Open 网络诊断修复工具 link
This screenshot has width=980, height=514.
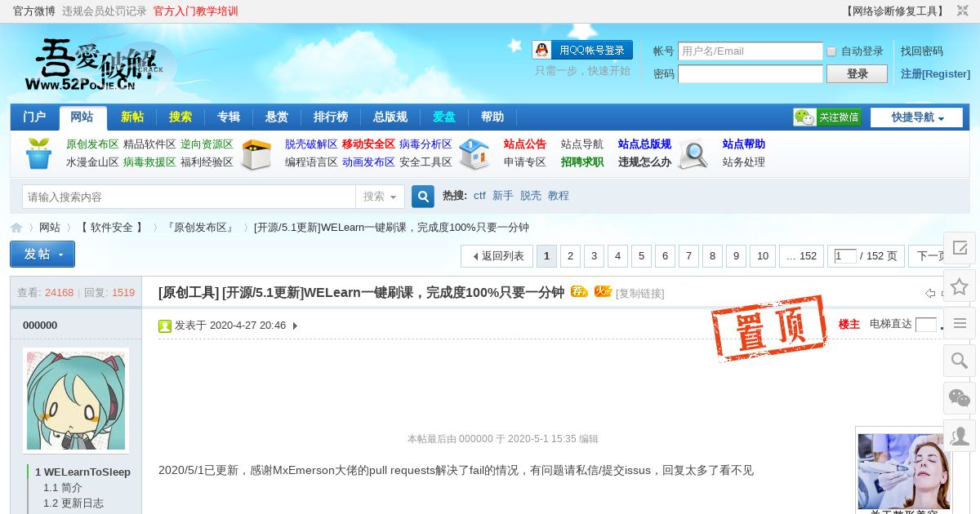click(894, 11)
